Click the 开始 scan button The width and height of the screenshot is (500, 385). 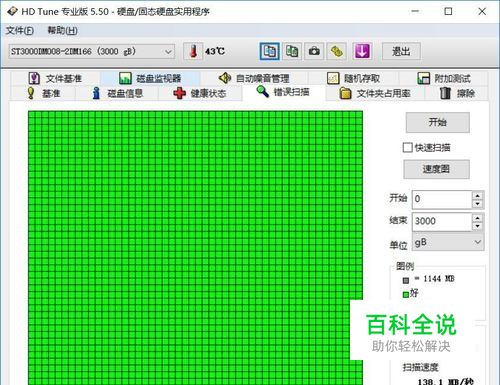[438, 122]
